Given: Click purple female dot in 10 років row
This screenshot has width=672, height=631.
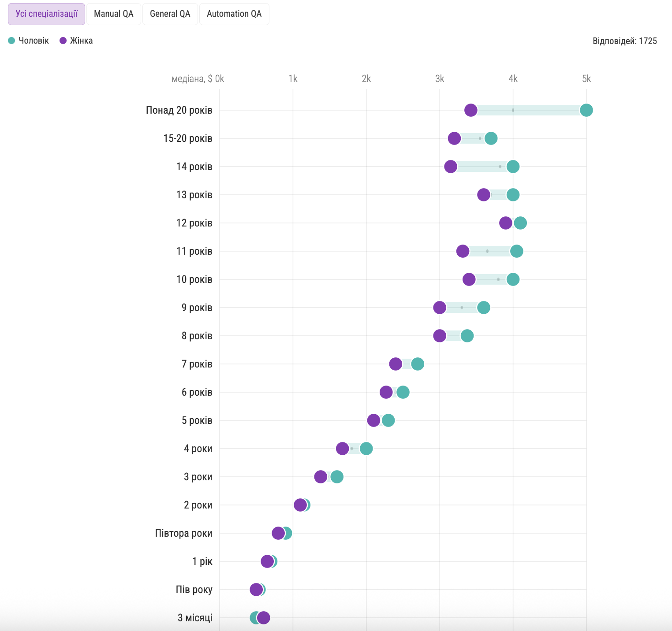Looking at the screenshot, I should coord(469,279).
